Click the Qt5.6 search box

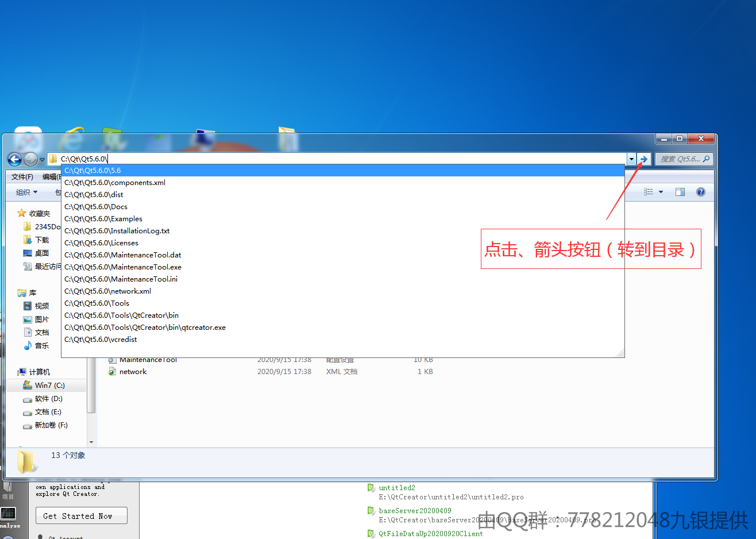[684, 159]
